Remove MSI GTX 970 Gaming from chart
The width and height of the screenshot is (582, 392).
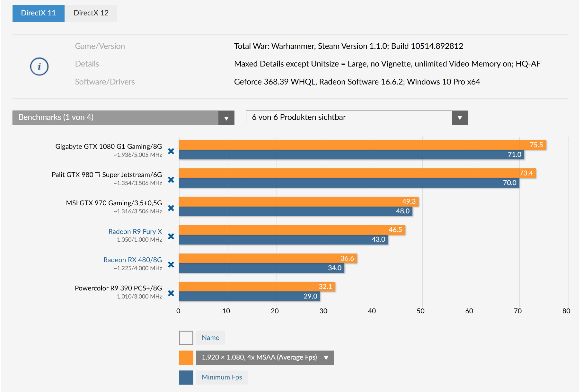[171, 208]
